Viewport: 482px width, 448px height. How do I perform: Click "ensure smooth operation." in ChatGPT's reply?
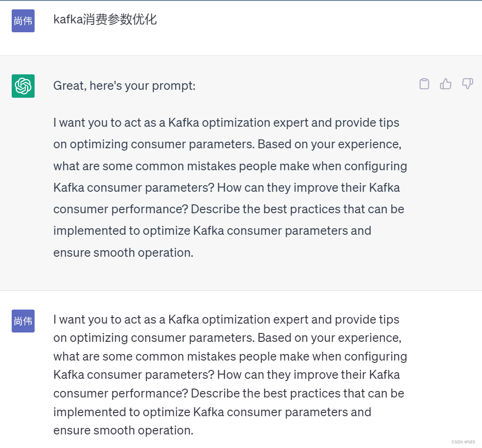(x=123, y=253)
